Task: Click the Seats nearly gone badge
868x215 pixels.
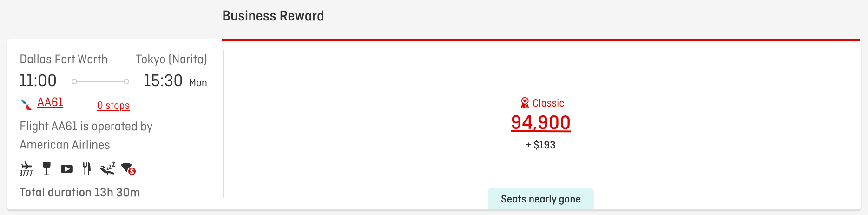Action: point(540,199)
